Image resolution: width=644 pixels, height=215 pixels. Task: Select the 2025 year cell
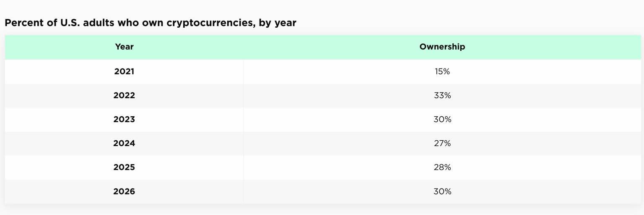click(x=124, y=167)
